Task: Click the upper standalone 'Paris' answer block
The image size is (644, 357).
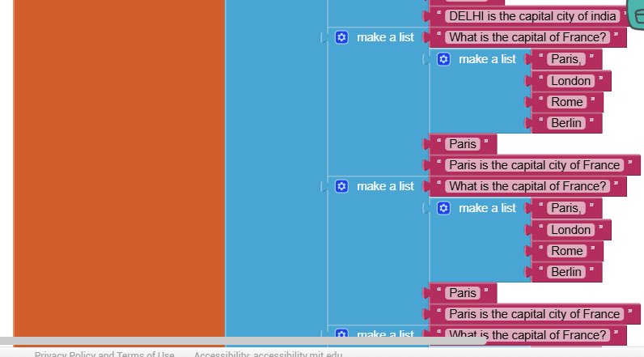Action: 463,144
